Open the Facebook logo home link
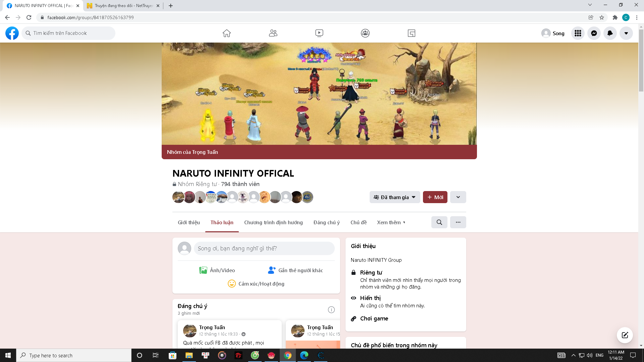 [x=12, y=33]
